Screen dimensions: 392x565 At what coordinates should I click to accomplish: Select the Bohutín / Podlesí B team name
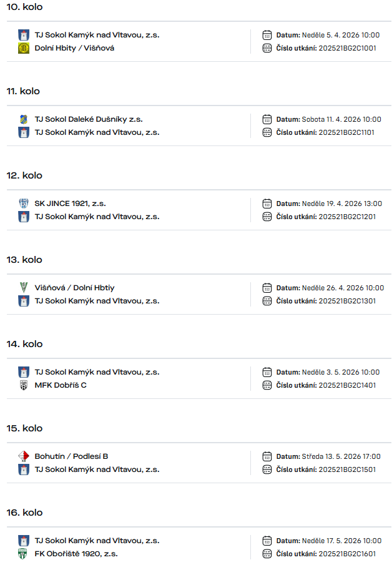[71, 456]
